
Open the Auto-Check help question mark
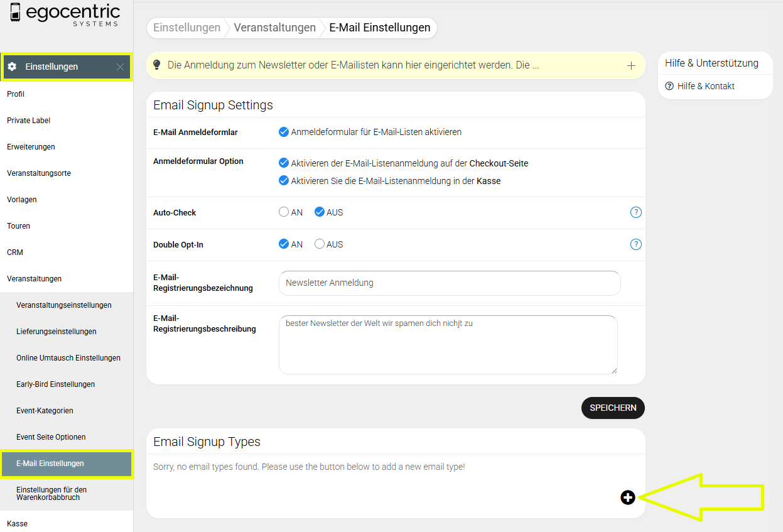click(x=635, y=212)
